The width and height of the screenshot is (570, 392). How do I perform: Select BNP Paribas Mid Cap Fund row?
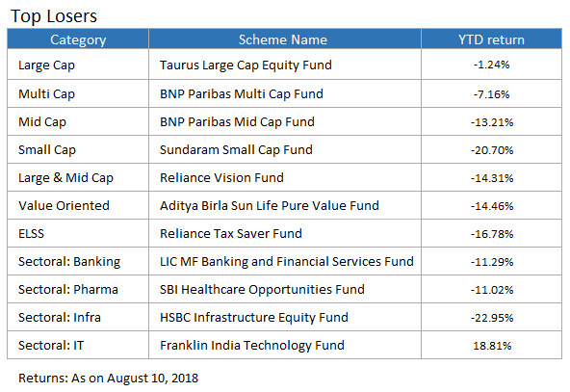[x=285, y=121]
